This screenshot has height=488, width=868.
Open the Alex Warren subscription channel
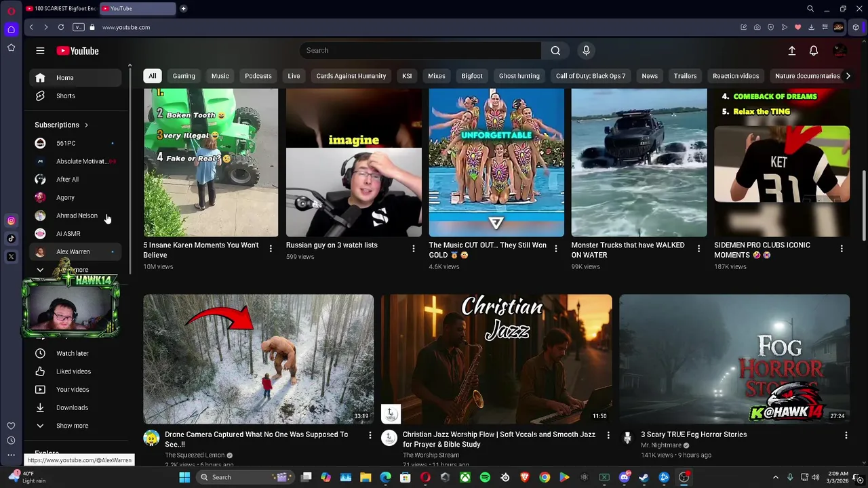pyautogui.click(x=75, y=251)
